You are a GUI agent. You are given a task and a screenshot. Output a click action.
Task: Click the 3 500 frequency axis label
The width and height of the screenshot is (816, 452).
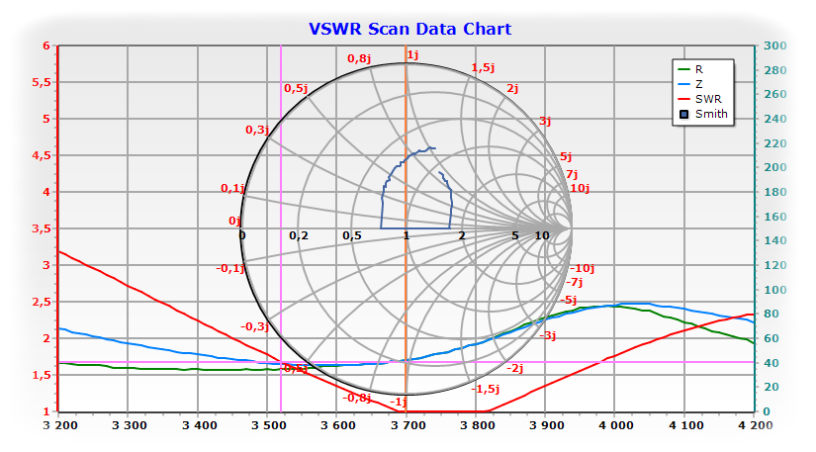coord(269,425)
